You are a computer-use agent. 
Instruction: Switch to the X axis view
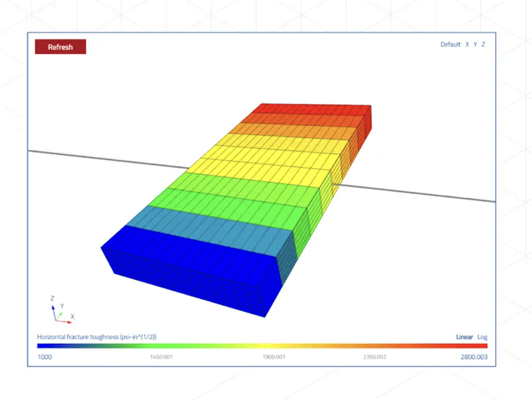[x=467, y=44]
